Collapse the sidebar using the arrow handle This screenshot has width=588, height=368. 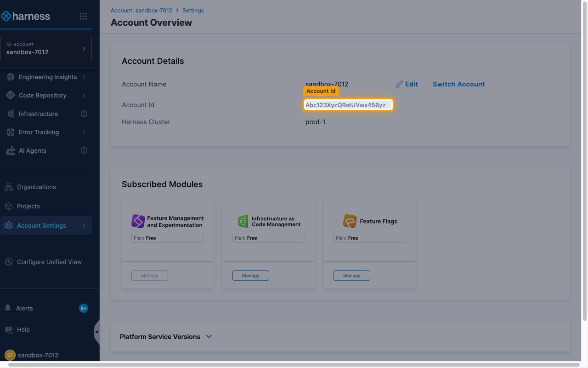[96, 332]
